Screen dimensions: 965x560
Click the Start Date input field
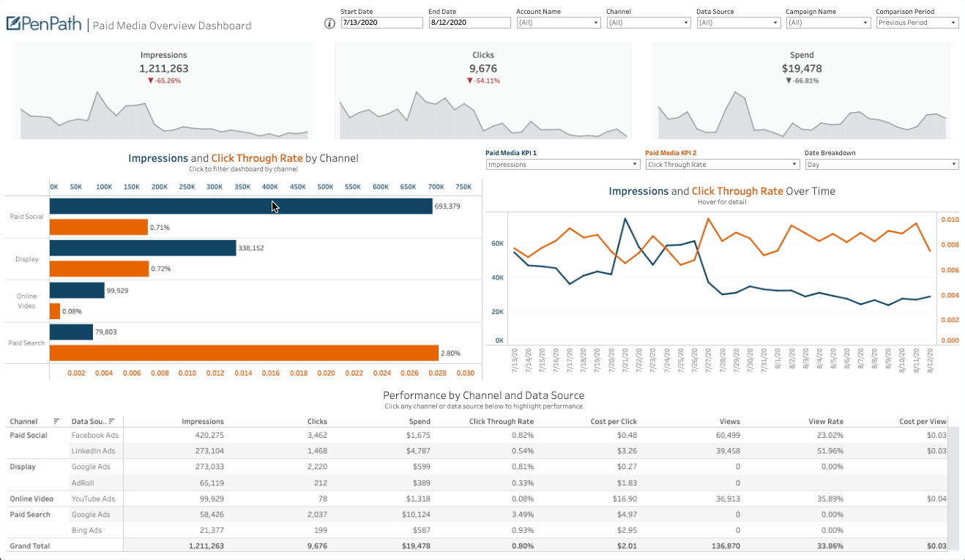[x=381, y=23]
